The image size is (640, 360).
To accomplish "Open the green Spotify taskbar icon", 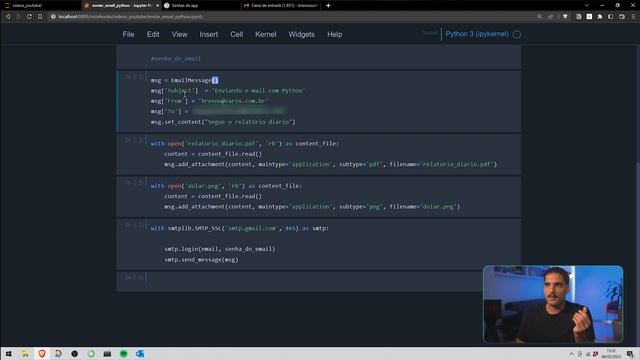I will tap(124, 353).
